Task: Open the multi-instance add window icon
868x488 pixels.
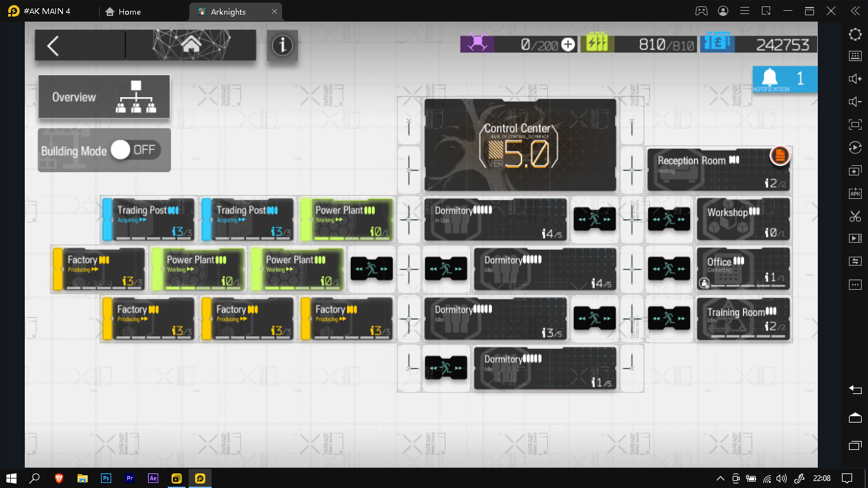Action: 855,170
